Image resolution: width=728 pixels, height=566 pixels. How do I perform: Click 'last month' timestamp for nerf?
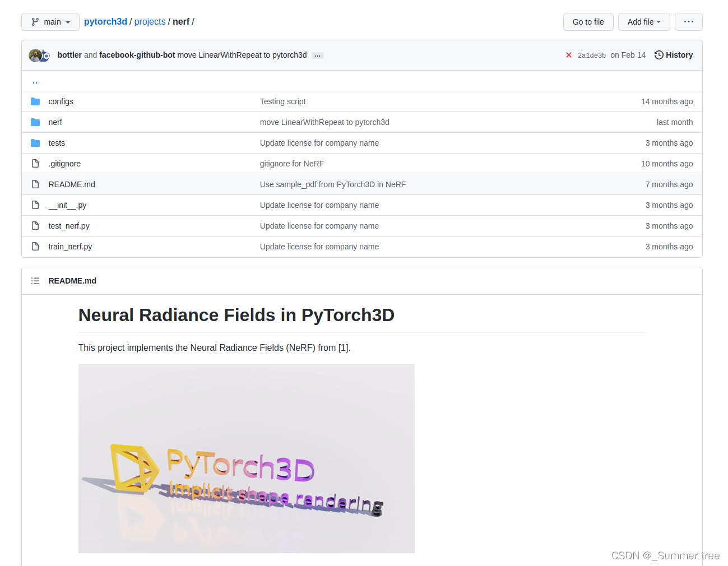click(675, 122)
